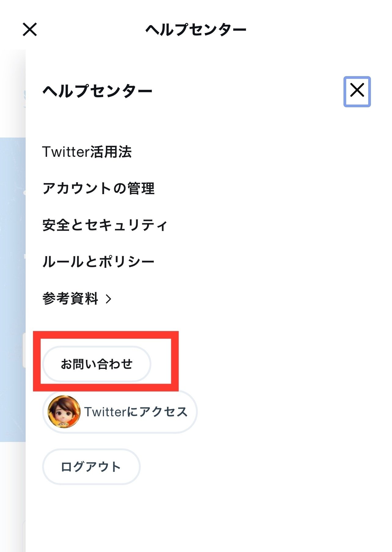
Task: Open ルールとポリシー menu entry
Action: (98, 262)
